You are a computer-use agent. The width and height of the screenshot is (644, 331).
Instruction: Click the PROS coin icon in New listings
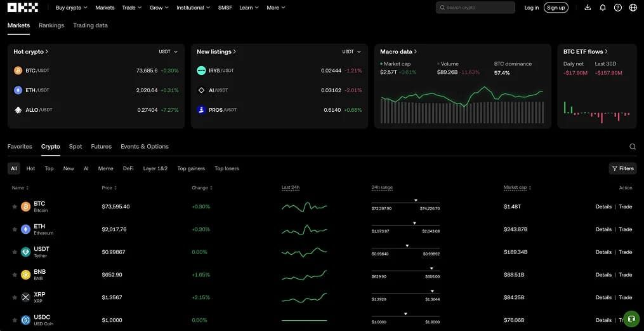201,110
